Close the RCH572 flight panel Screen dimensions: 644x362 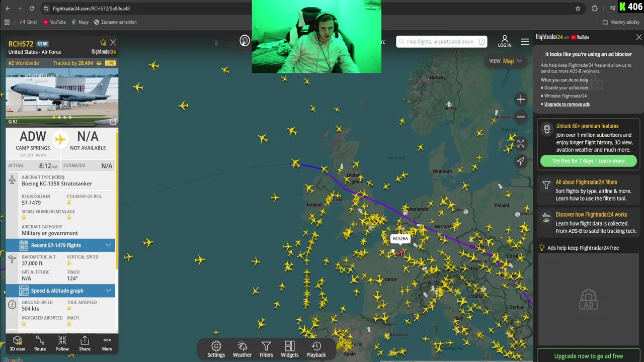click(x=113, y=43)
